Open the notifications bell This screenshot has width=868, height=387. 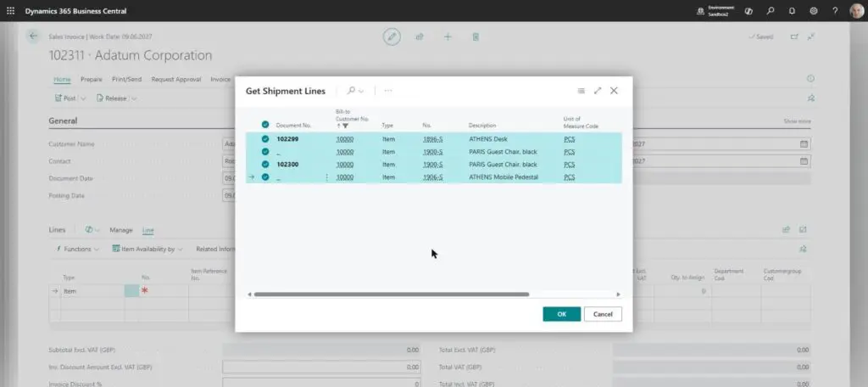point(792,10)
